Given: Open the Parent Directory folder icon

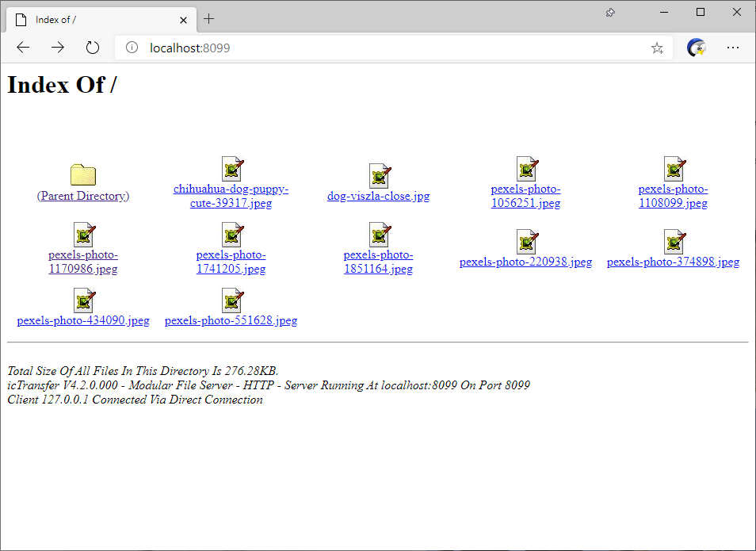Looking at the screenshot, I should tap(82, 175).
